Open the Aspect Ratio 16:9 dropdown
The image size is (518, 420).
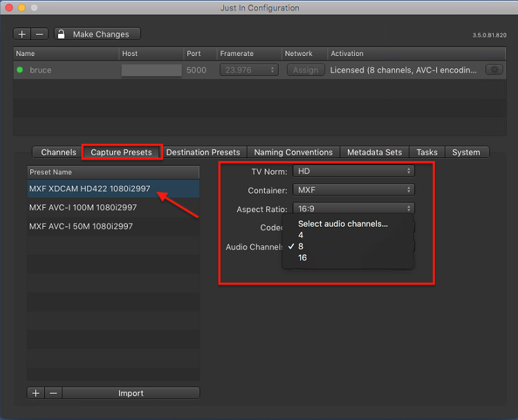(x=353, y=209)
